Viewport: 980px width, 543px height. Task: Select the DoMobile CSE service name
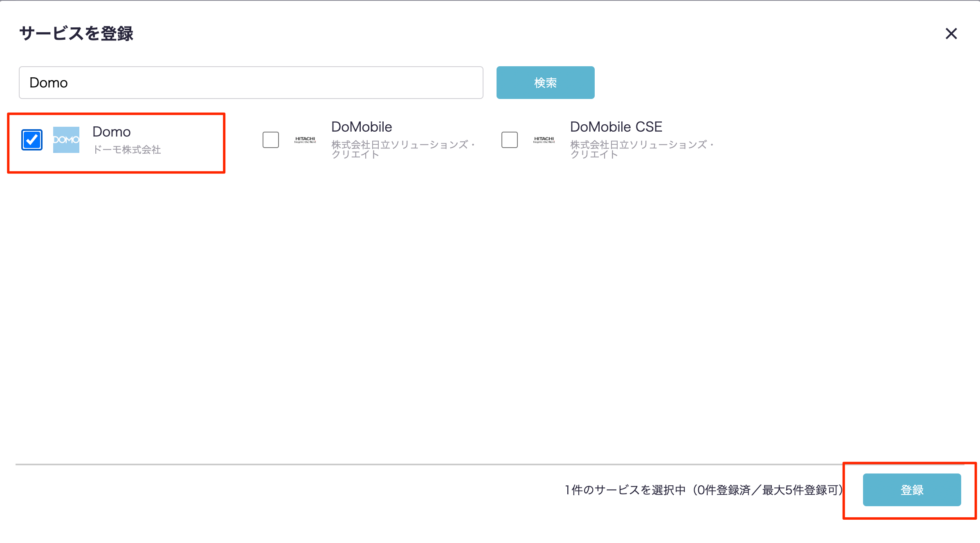[x=616, y=127]
